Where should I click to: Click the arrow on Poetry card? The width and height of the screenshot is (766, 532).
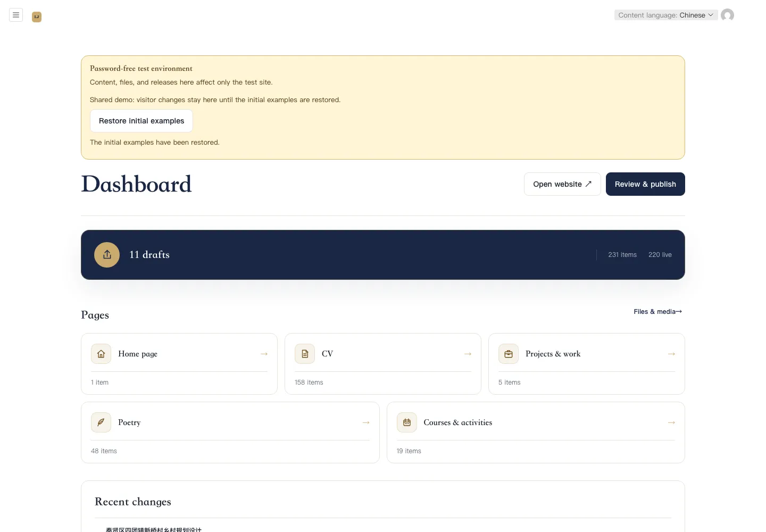(366, 422)
